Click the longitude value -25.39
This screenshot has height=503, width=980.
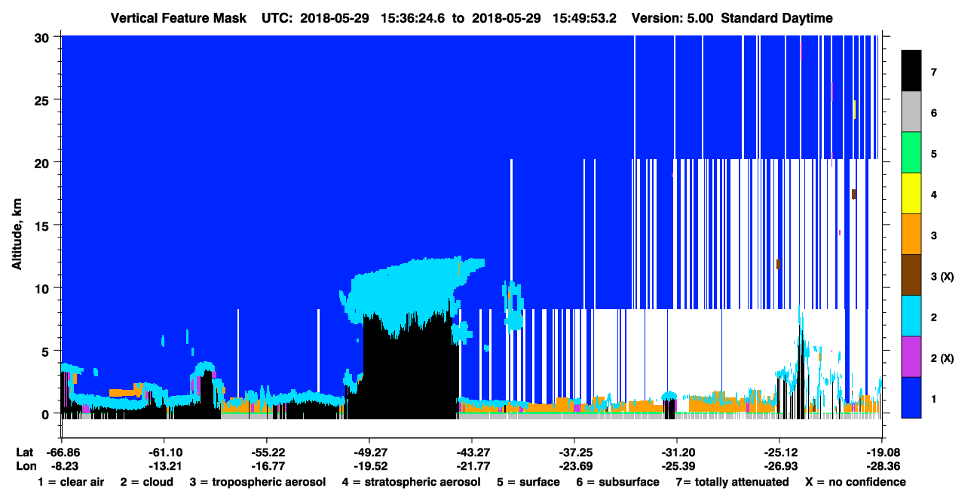click(676, 465)
